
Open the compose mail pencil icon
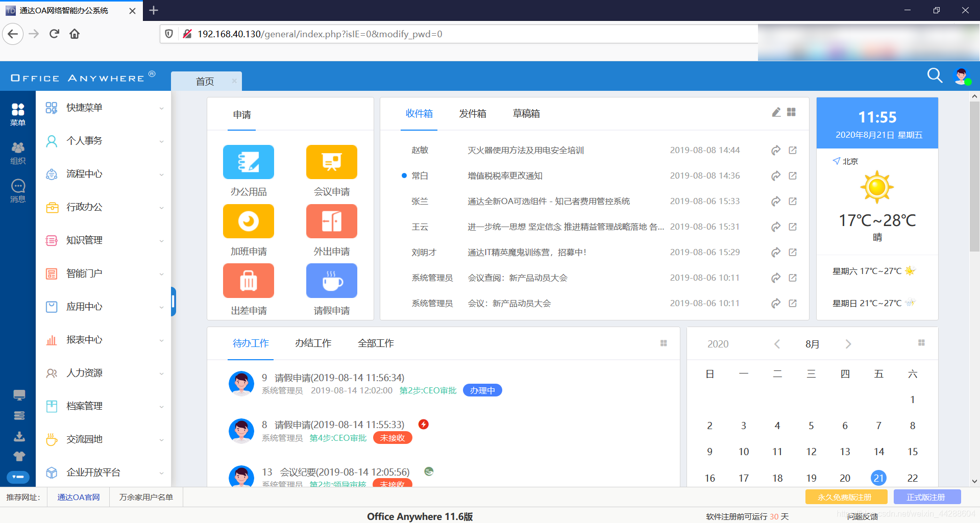tap(776, 112)
